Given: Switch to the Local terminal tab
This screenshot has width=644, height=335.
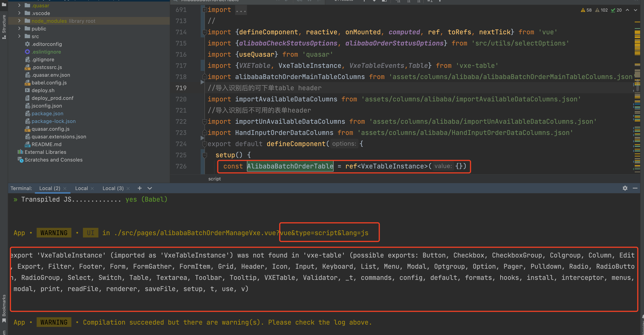Looking at the screenshot, I should (81, 188).
